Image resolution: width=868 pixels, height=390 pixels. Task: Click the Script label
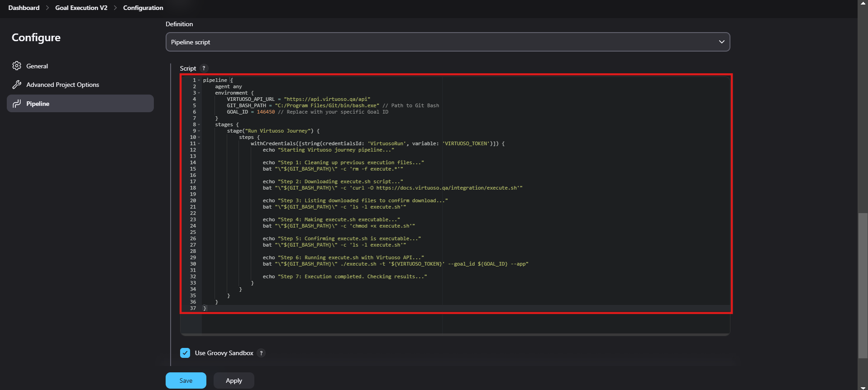click(x=188, y=68)
